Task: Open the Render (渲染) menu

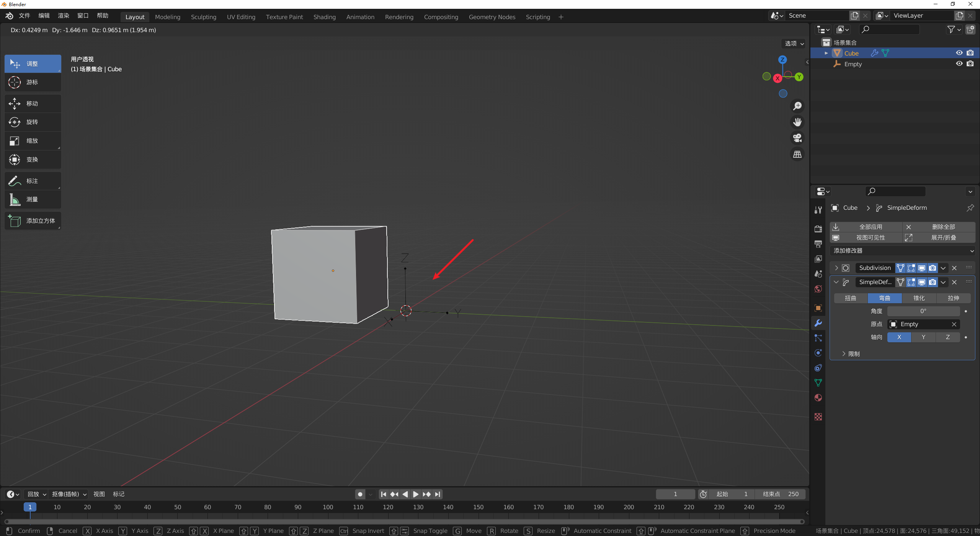Action: (63, 16)
